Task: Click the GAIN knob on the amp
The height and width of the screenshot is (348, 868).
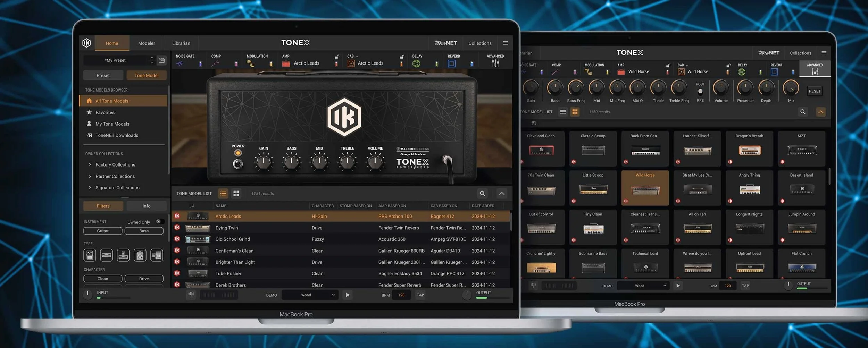Action: (264, 161)
